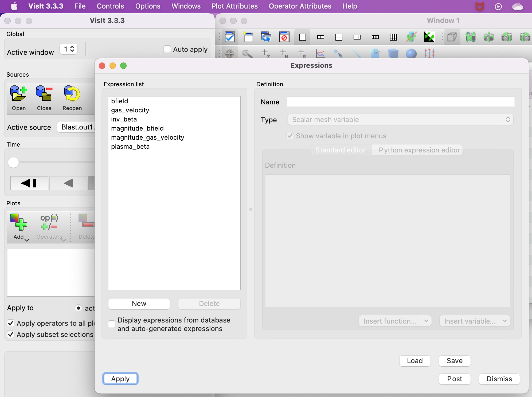Toggle Apply subset selections checkbox
The image size is (532, 397).
tap(11, 335)
